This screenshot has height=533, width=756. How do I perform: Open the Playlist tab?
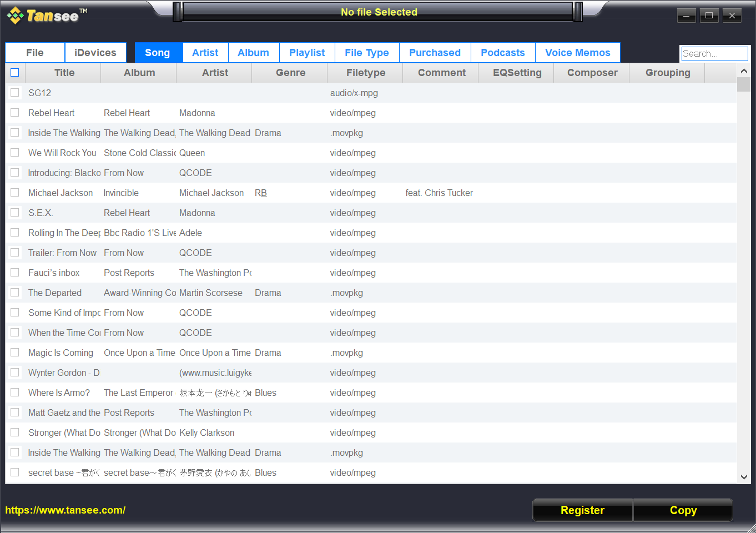307,53
